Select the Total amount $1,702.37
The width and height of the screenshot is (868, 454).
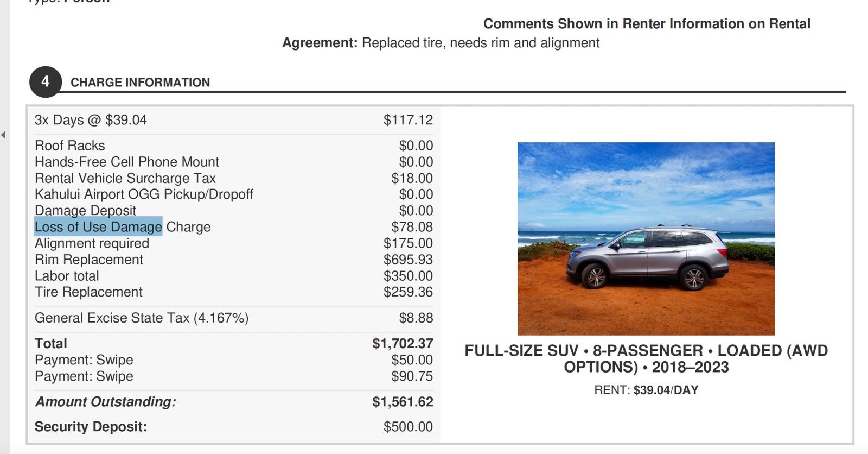pyautogui.click(x=402, y=344)
